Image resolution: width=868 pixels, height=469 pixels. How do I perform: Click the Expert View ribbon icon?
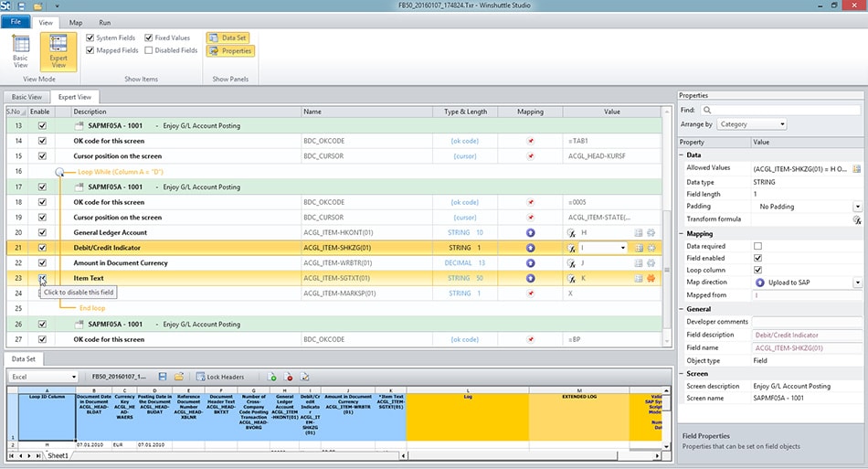click(x=58, y=50)
